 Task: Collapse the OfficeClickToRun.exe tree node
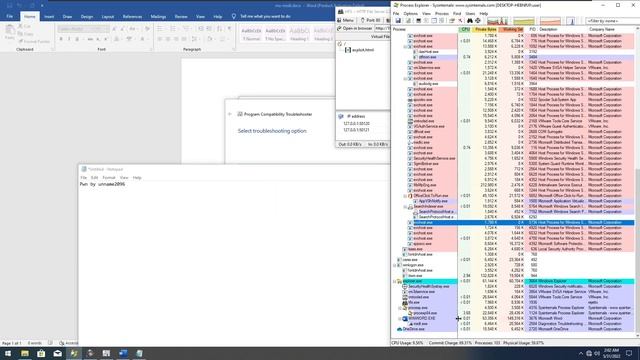click(405, 196)
